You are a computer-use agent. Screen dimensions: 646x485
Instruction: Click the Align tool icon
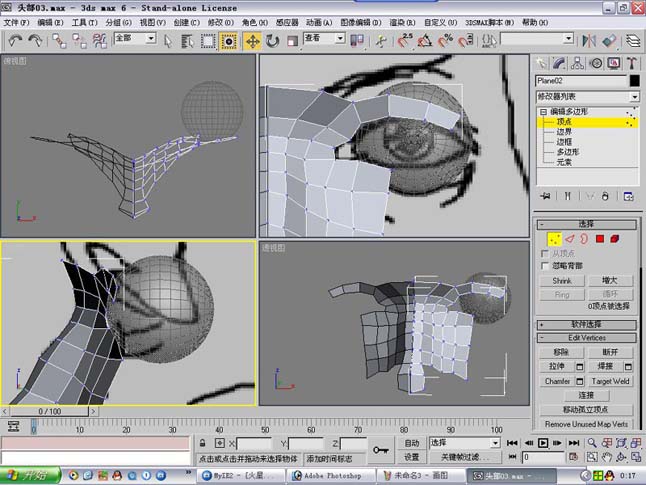tap(609, 41)
